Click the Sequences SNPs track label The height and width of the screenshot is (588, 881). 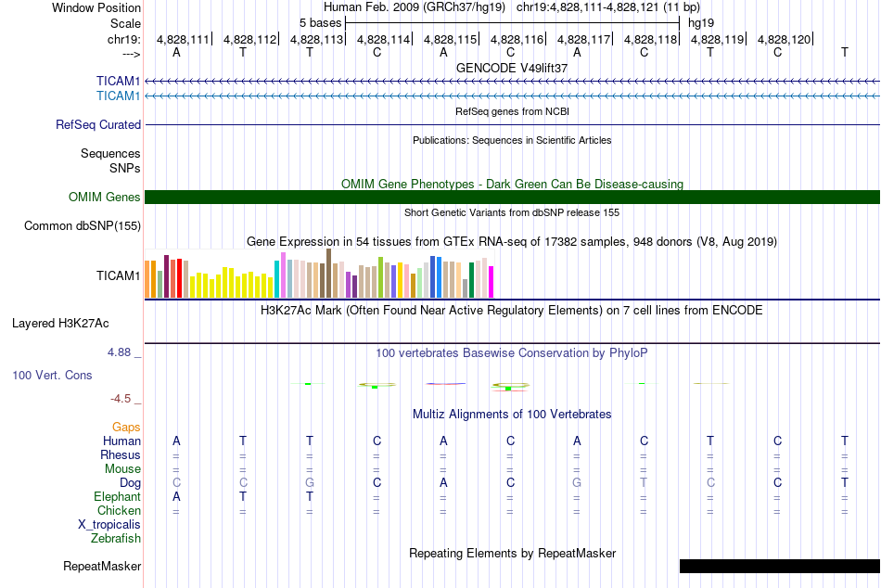pyautogui.click(x=110, y=160)
